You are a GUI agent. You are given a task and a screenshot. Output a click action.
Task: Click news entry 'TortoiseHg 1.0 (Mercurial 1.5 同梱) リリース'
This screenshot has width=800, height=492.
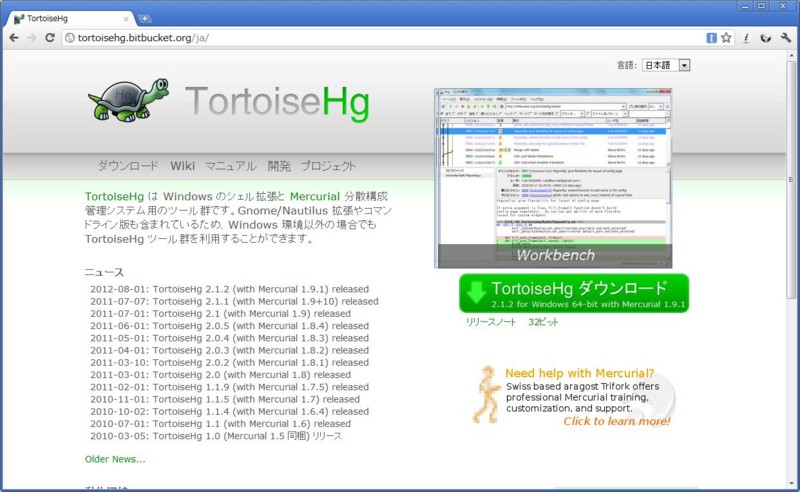click(x=247, y=436)
